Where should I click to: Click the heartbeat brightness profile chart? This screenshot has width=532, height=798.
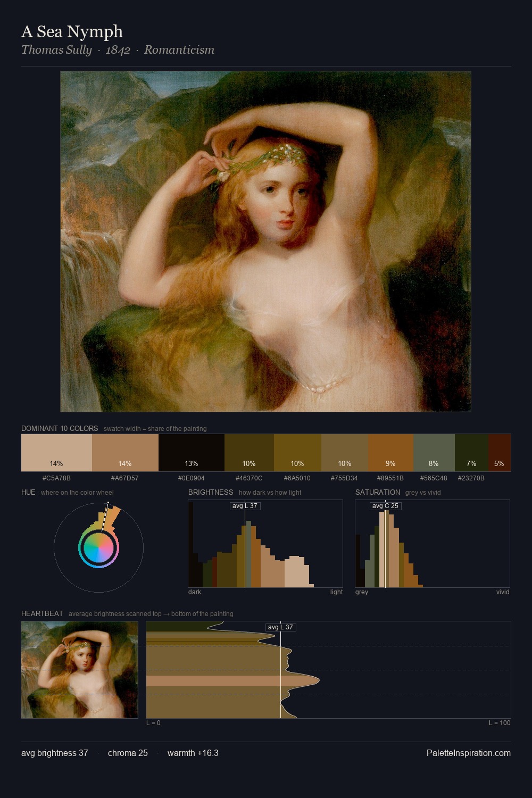328,670
